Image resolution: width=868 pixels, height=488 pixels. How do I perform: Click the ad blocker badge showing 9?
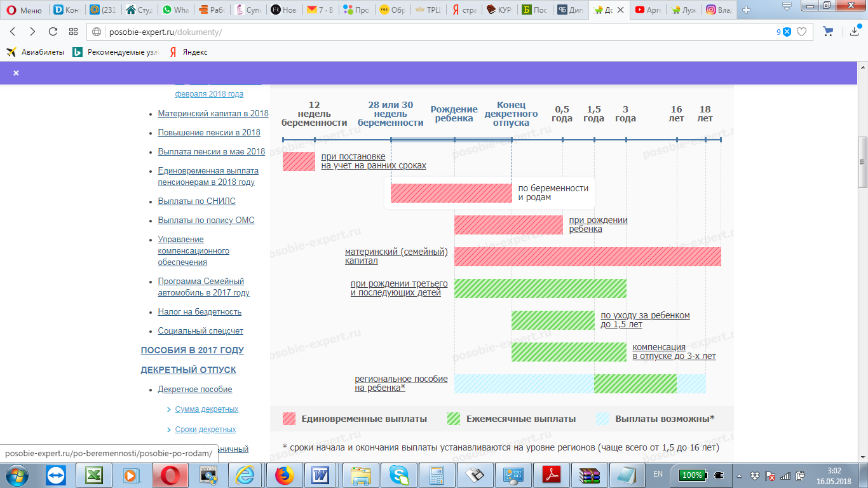click(x=783, y=32)
